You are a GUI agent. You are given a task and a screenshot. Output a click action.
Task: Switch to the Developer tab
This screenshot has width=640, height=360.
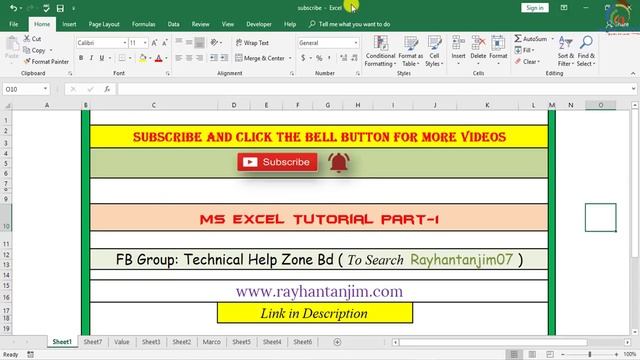pos(259,24)
